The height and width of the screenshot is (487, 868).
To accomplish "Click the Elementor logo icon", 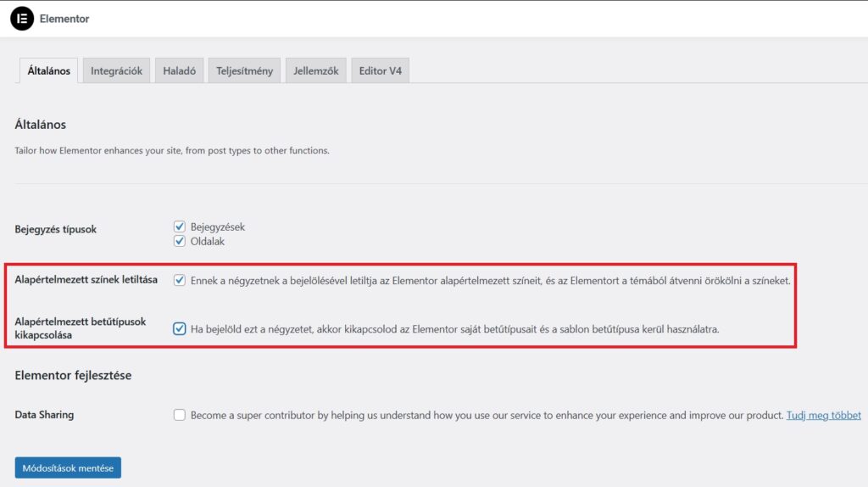I will pyautogui.click(x=22, y=19).
